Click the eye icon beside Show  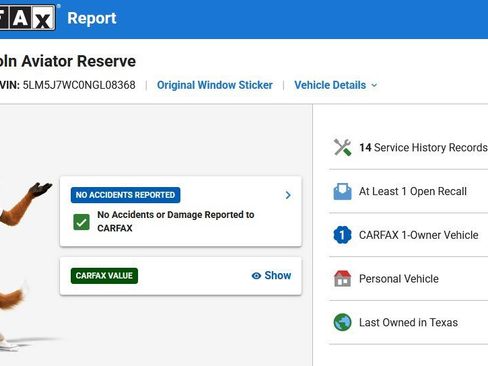256,276
